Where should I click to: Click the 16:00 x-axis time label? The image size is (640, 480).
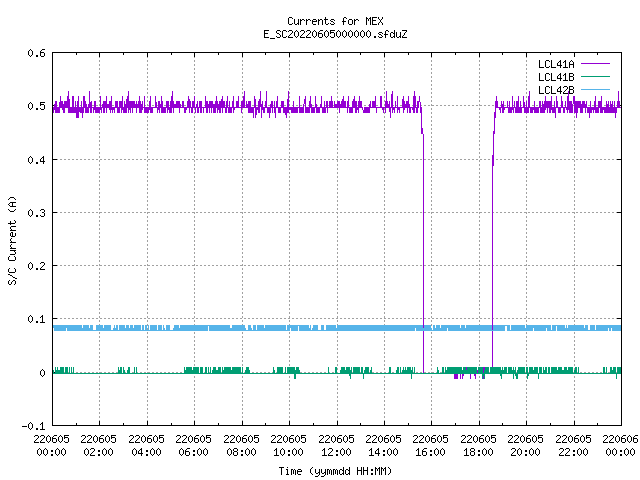coord(431,452)
